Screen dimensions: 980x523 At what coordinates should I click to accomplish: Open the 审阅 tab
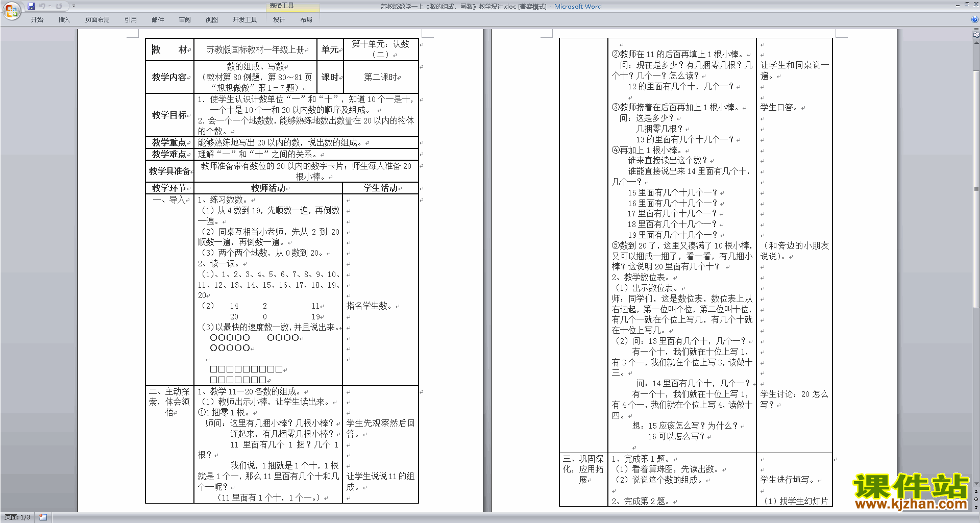pos(185,19)
